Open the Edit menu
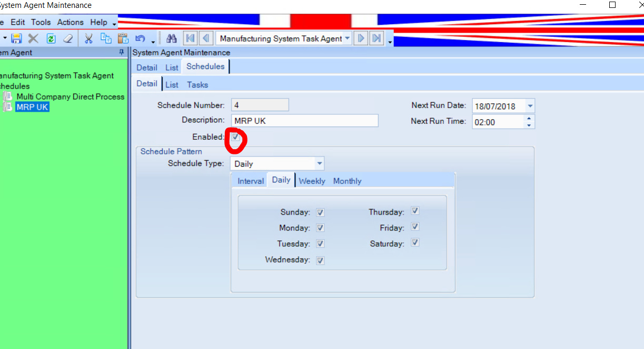 coord(18,22)
